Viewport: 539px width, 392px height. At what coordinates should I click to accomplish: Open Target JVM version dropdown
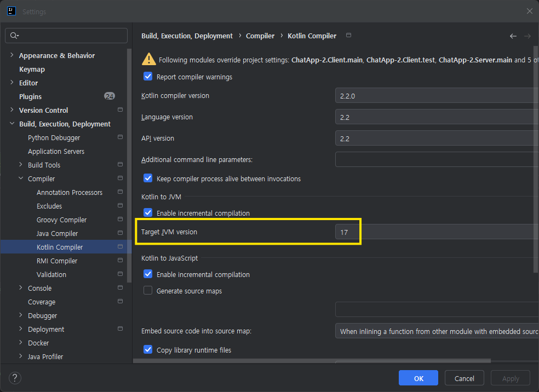(x=437, y=232)
